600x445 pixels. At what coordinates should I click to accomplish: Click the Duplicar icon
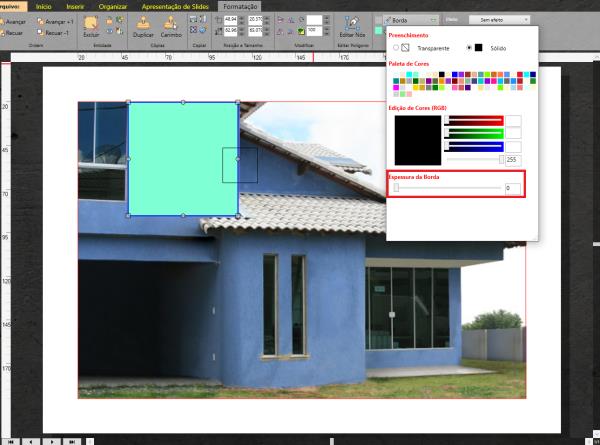pyautogui.click(x=143, y=24)
